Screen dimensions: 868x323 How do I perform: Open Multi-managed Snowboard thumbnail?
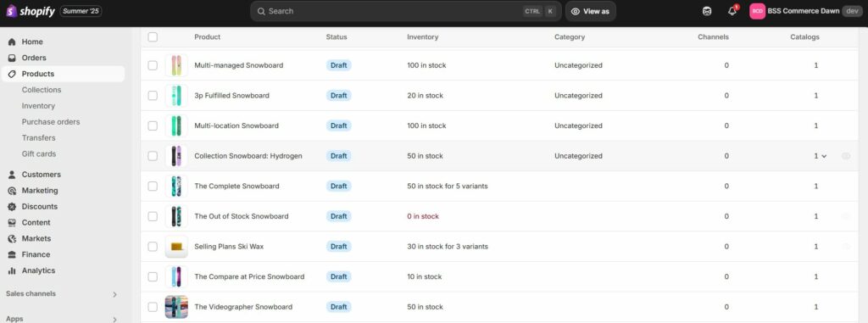pyautogui.click(x=176, y=65)
